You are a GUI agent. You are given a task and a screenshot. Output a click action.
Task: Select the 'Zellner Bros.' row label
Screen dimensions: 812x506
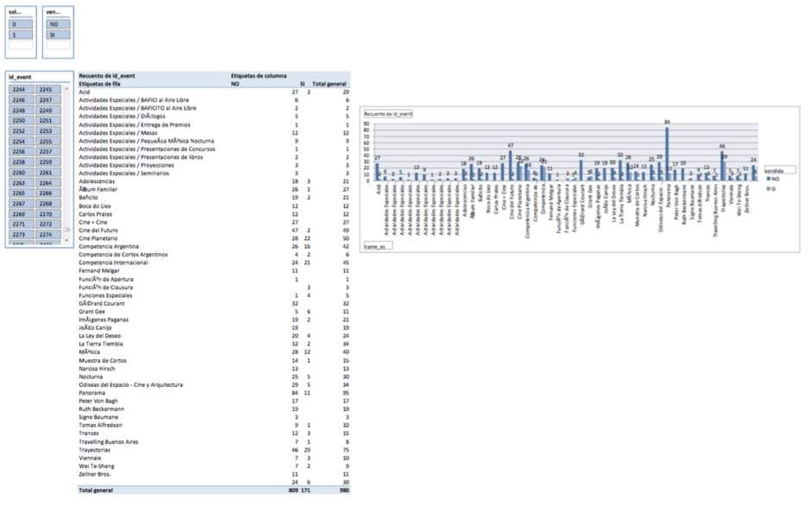tap(95, 474)
